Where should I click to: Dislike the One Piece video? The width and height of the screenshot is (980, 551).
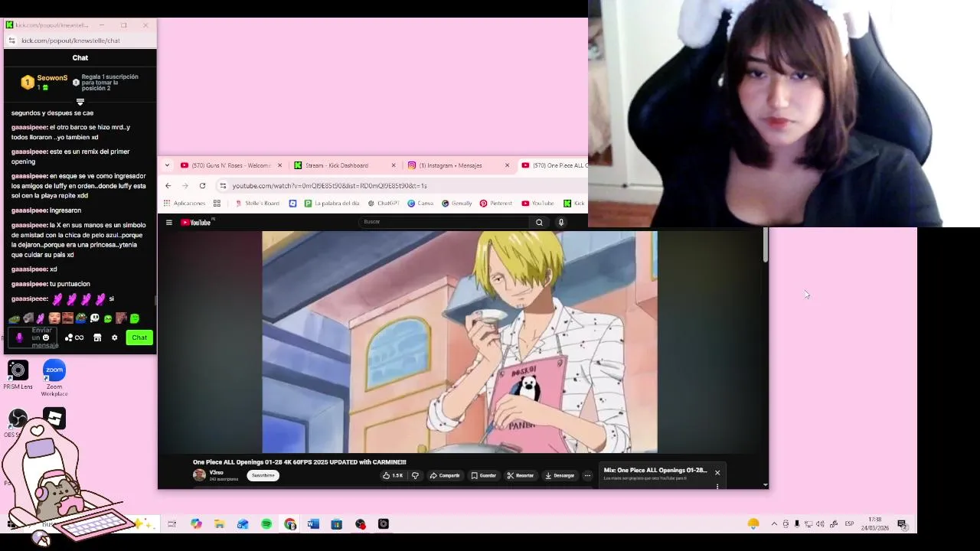coord(415,475)
